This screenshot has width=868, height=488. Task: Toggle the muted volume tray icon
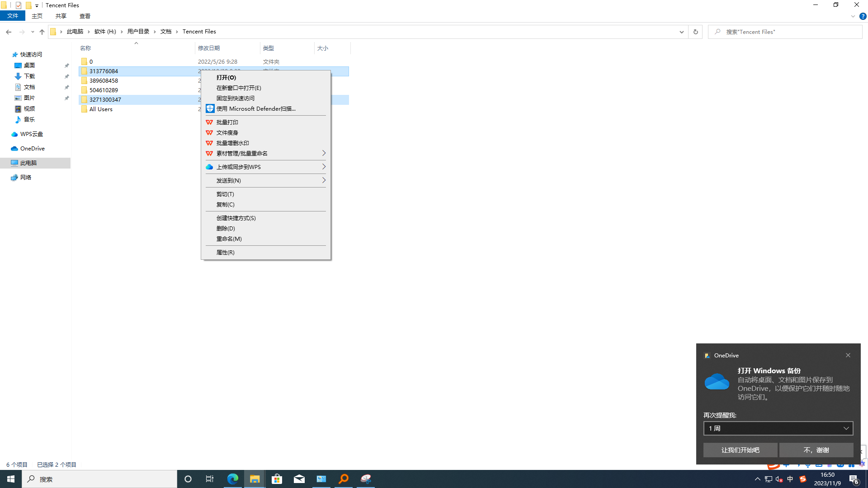[x=779, y=479]
